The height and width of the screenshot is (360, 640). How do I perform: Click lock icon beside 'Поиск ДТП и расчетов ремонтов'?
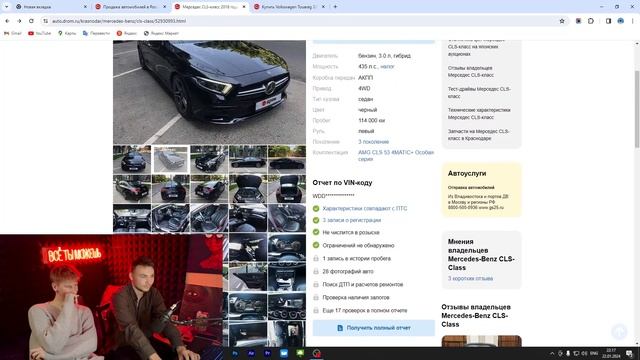pyautogui.click(x=316, y=284)
